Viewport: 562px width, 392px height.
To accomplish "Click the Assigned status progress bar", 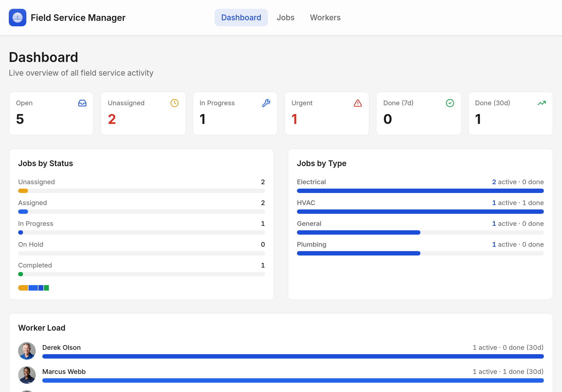I will pos(142,212).
